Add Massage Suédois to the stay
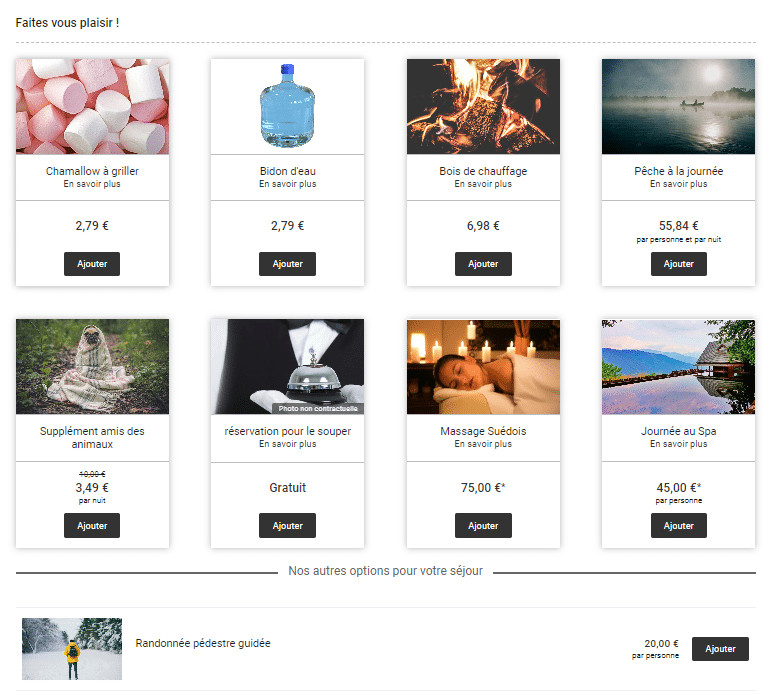Screen dimensions: 775x695 point(483,525)
